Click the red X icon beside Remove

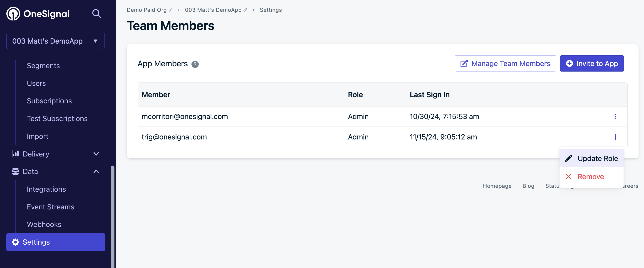[x=569, y=177]
